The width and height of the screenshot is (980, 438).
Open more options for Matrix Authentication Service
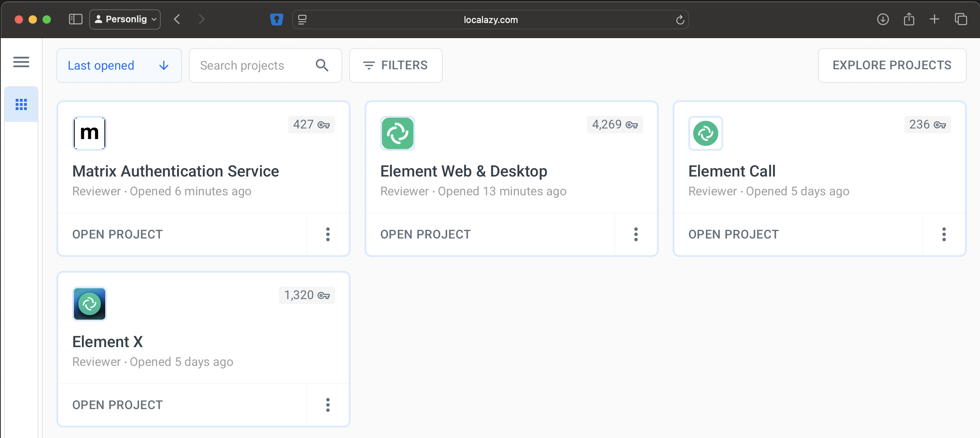pyautogui.click(x=328, y=234)
